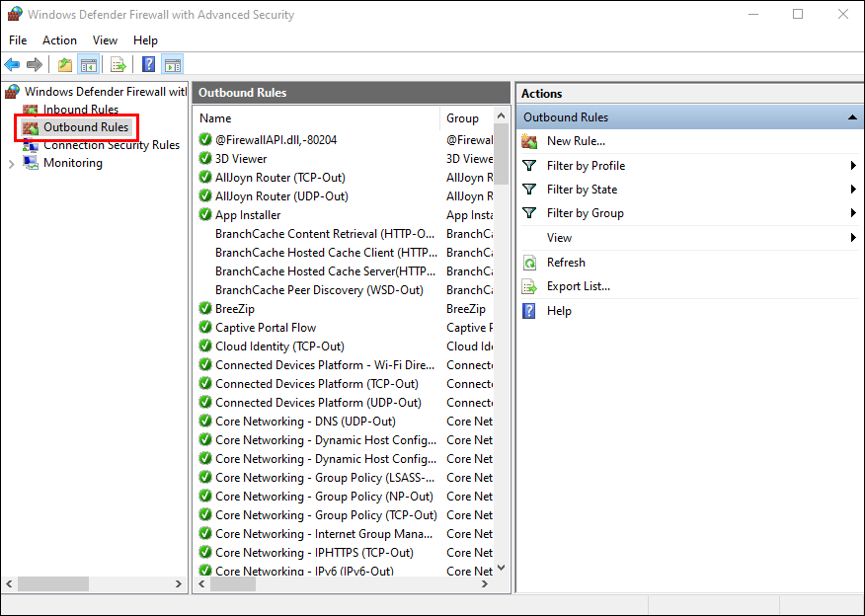Click Filter by Group action
The image size is (865, 616).
tap(586, 213)
